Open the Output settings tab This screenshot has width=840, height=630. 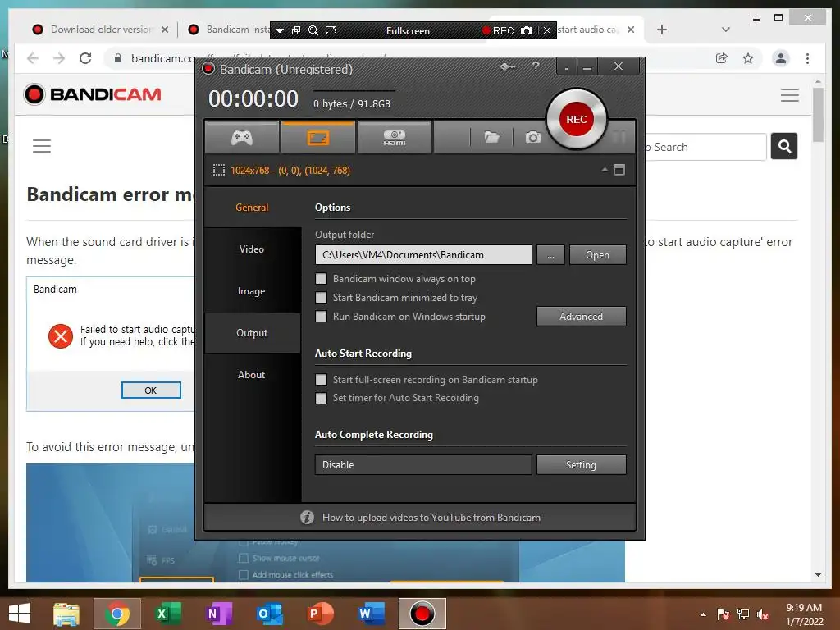coord(252,333)
